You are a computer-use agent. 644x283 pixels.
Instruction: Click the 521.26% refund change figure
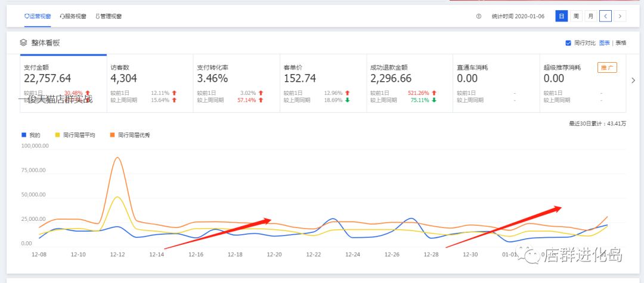417,93
